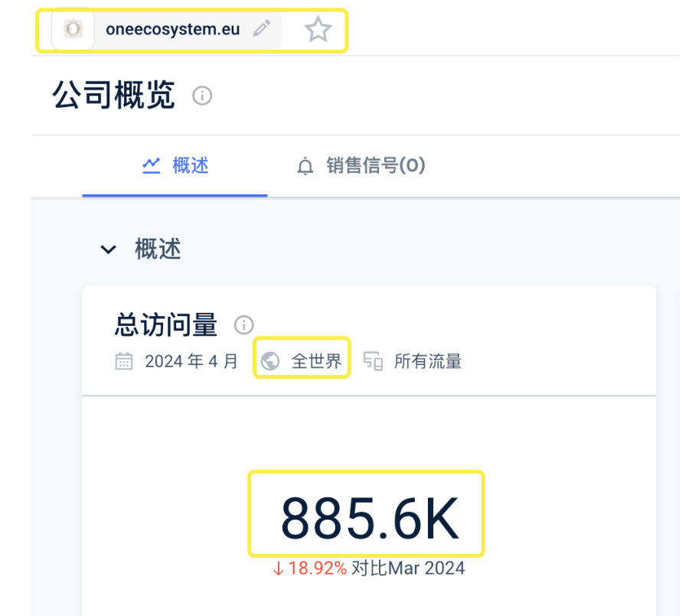Click the globe icon for region
This screenshot has width=682, height=616.
[x=270, y=361]
